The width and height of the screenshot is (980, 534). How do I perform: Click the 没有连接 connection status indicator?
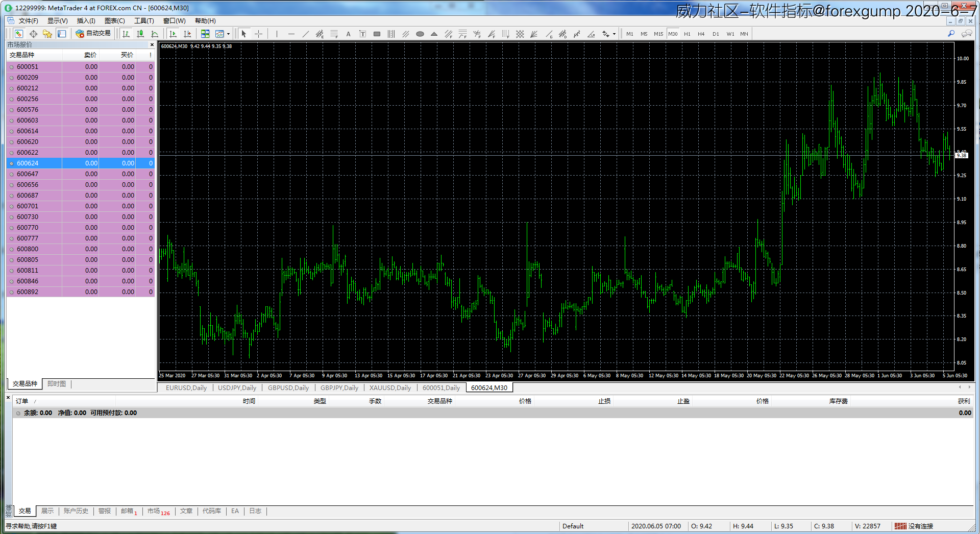(x=914, y=526)
